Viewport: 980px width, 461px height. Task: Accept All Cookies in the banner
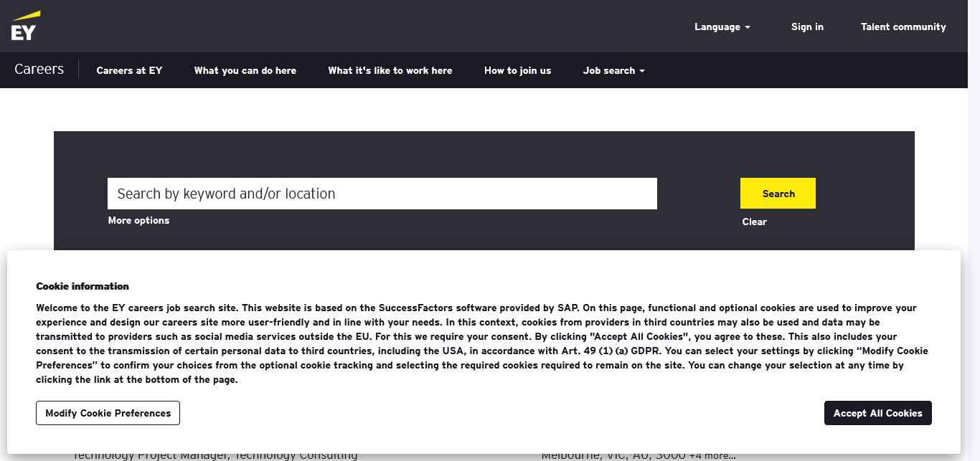(x=877, y=413)
